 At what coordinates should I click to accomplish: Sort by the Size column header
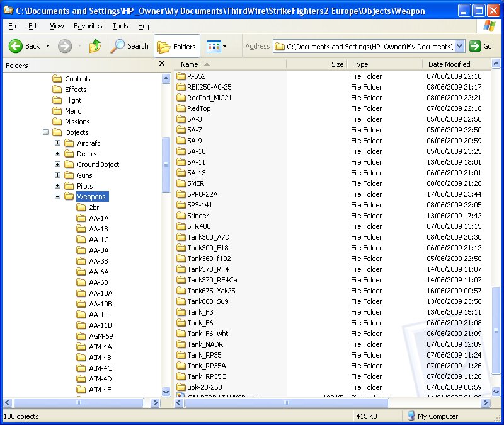pyautogui.click(x=316, y=64)
